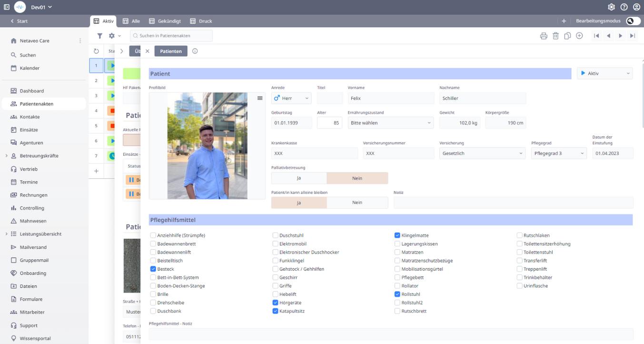This screenshot has height=344, width=644.
Task: Expand the Aktiv status dropdown
Action: 604,73
